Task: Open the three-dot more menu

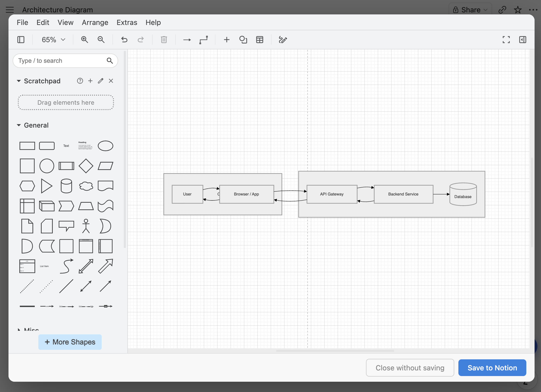Action: click(533, 10)
